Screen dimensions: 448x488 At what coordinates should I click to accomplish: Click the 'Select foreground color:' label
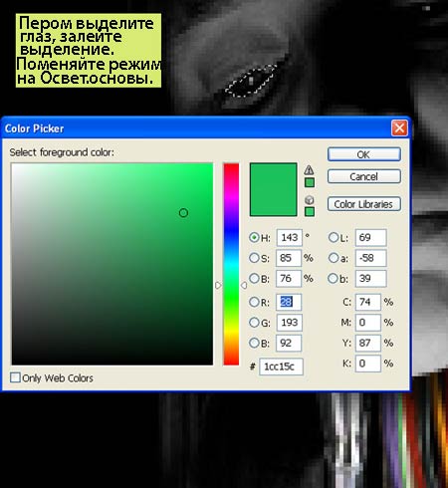click(x=62, y=152)
